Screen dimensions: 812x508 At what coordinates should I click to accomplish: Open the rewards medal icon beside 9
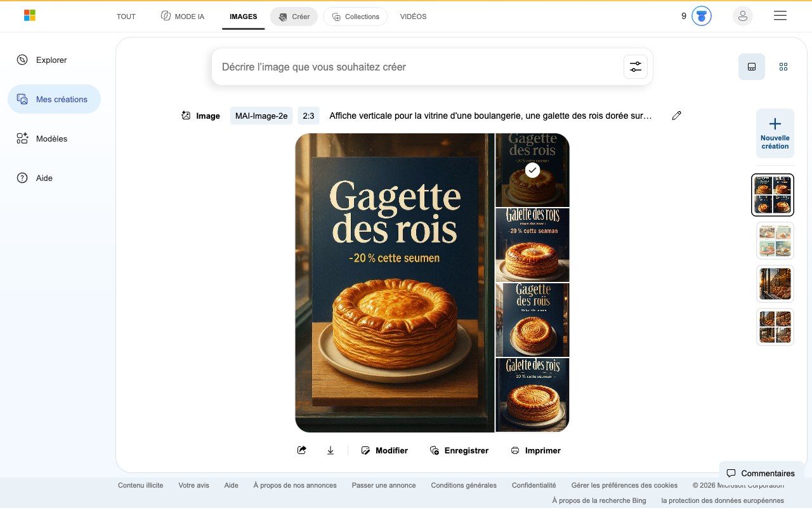pos(701,16)
